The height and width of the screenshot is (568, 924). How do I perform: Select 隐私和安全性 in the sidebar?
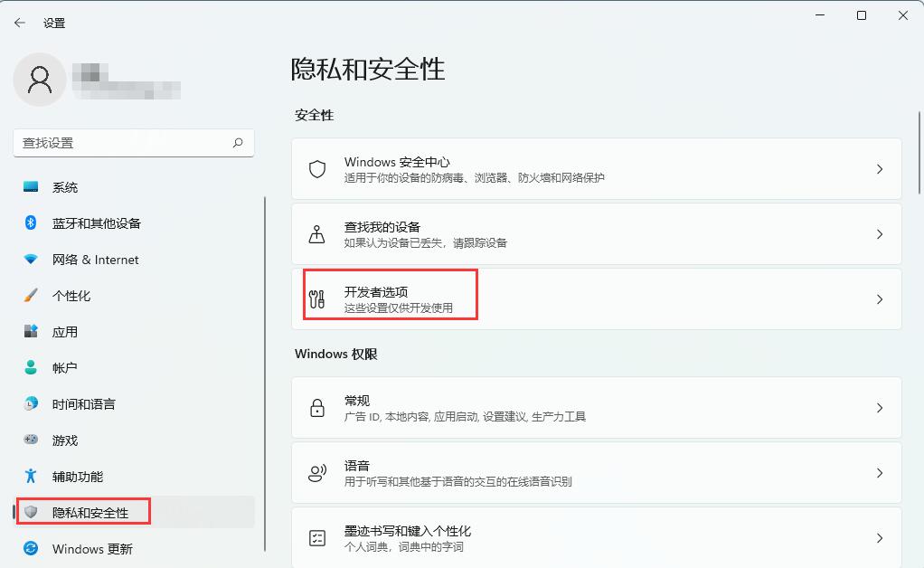(134, 512)
